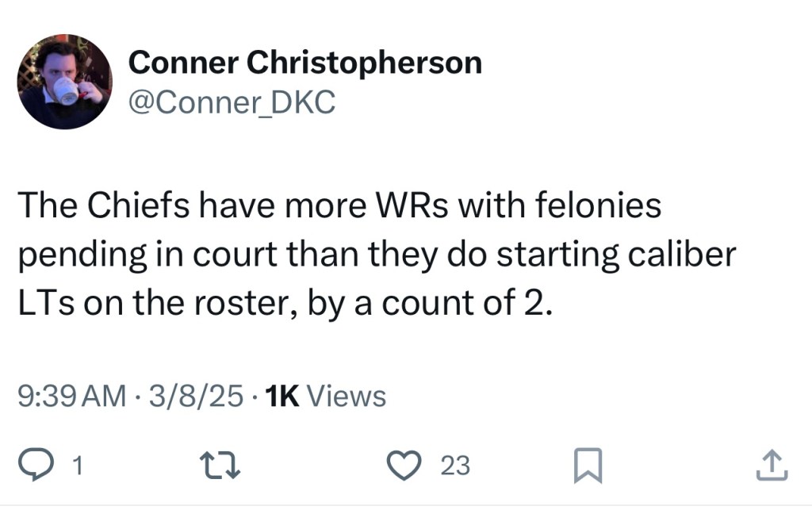The height and width of the screenshot is (510, 812).
Task: Click the display name Conner Christopherson
Action: pos(304,63)
